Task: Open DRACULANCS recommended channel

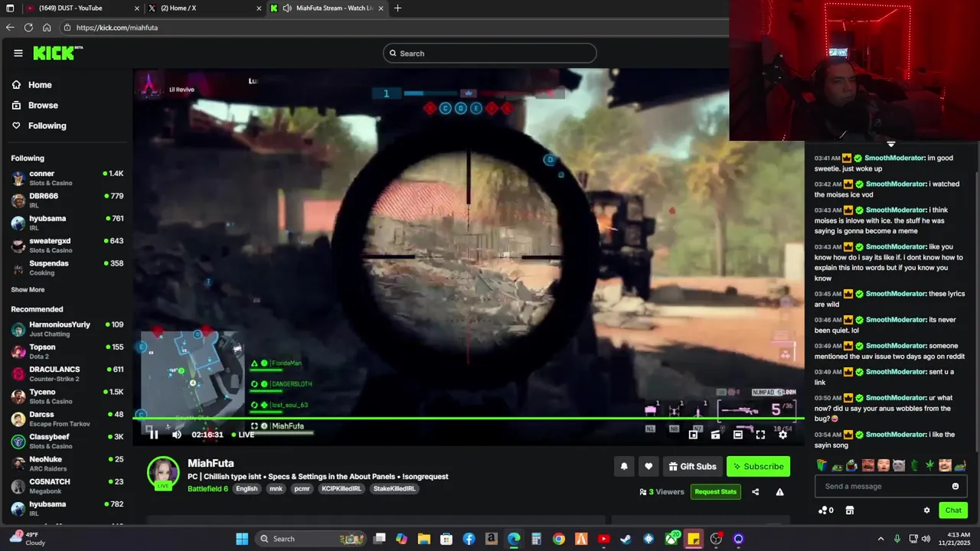Action: [67, 374]
